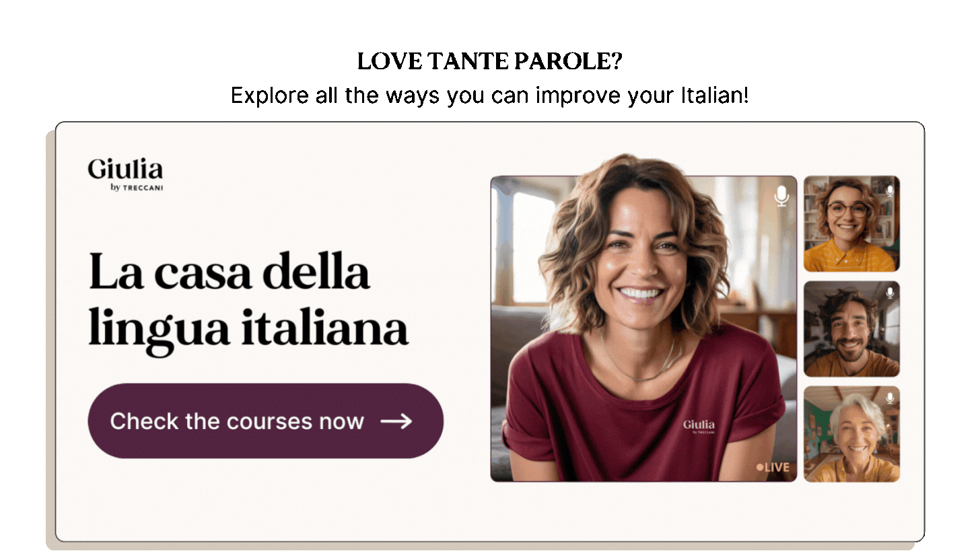Select the woman with glasses video thumbnail
The image size is (980, 551).
click(x=851, y=223)
